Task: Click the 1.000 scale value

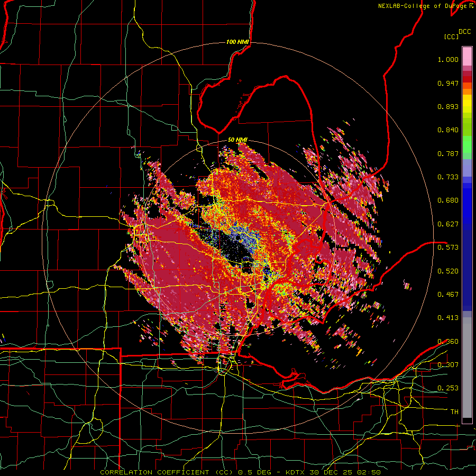Action: click(448, 59)
